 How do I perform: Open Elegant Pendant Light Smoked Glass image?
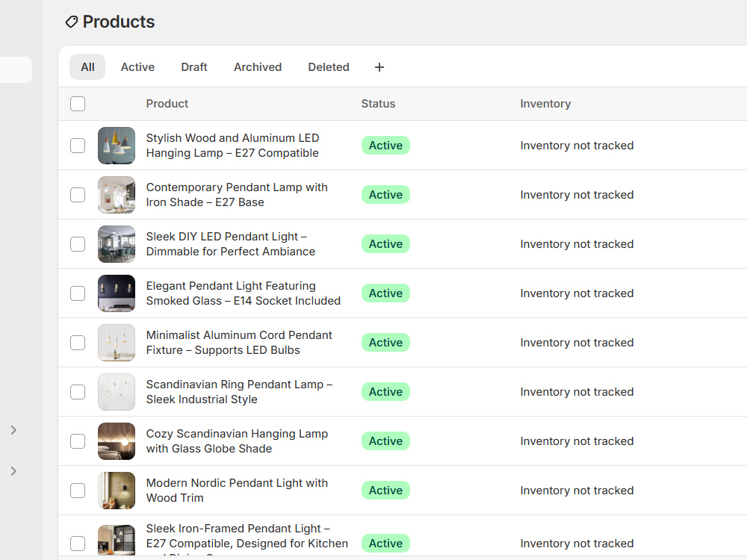[117, 293]
